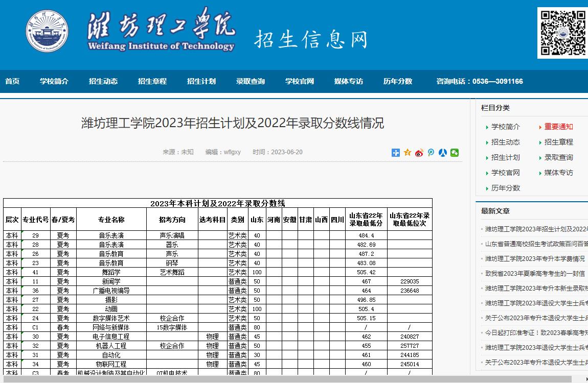Click the university round logo emblem
Screen dimensions: 588x383
point(47,31)
